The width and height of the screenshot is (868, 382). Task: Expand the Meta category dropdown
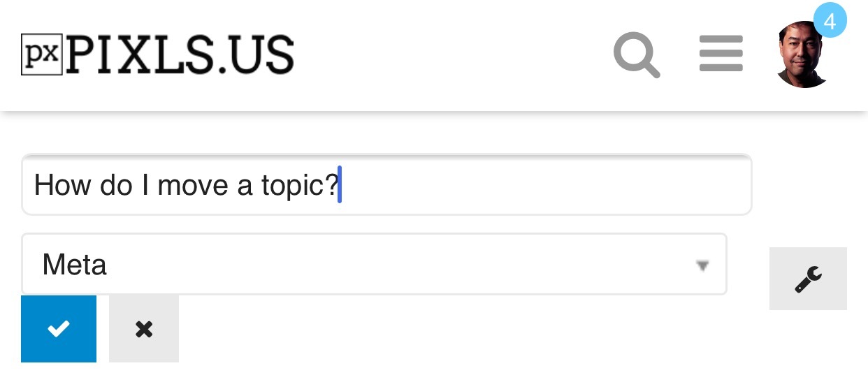[375, 264]
